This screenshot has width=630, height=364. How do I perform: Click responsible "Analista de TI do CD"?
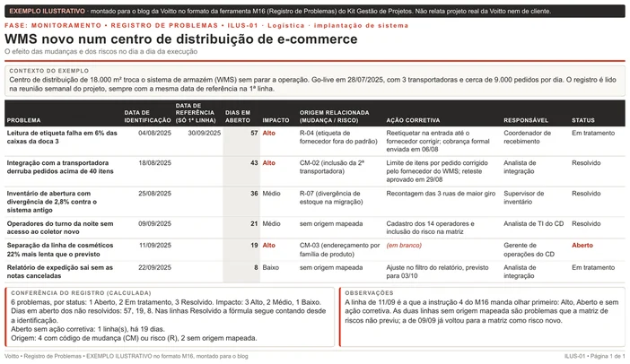pyautogui.click(x=534, y=223)
